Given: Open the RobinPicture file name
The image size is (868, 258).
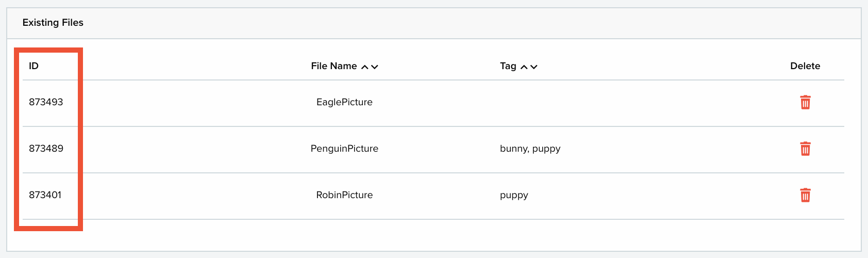Looking at the screenshot, I should point(344,195).
